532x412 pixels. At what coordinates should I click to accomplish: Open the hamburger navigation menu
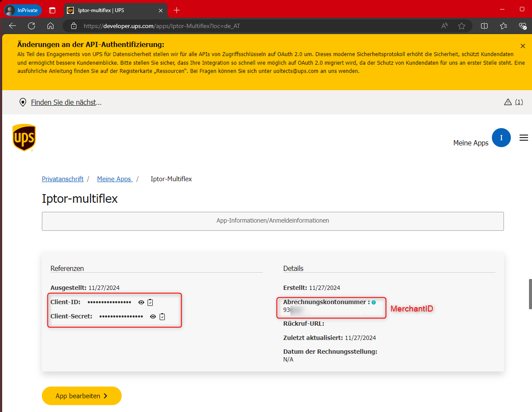click(523, 138)
